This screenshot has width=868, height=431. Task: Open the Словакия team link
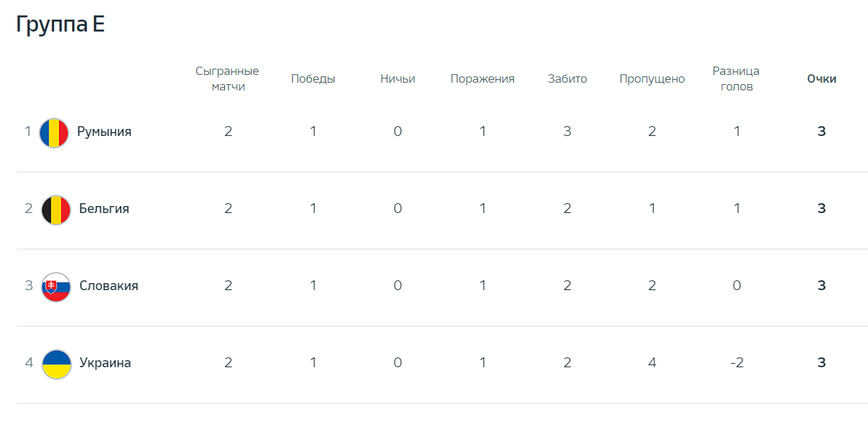point(109,286)
